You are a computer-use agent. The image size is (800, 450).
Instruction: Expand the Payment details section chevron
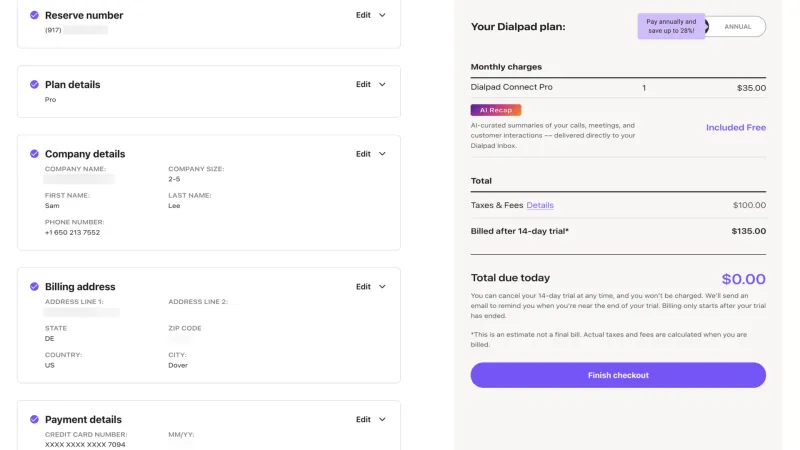tap(382, 419)
